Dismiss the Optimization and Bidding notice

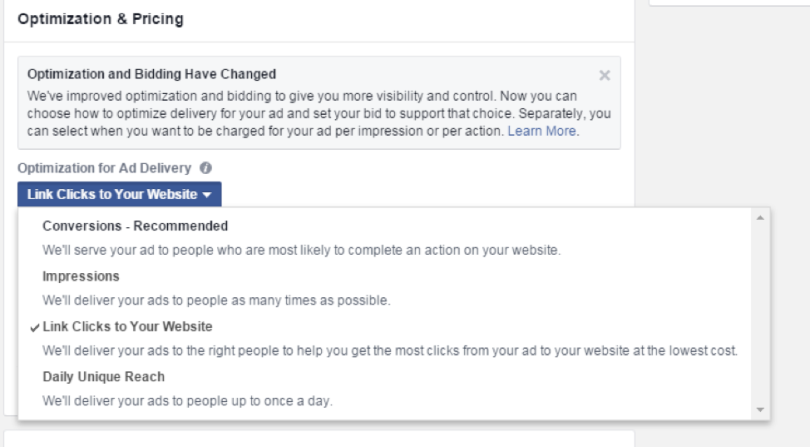point(604,75)
